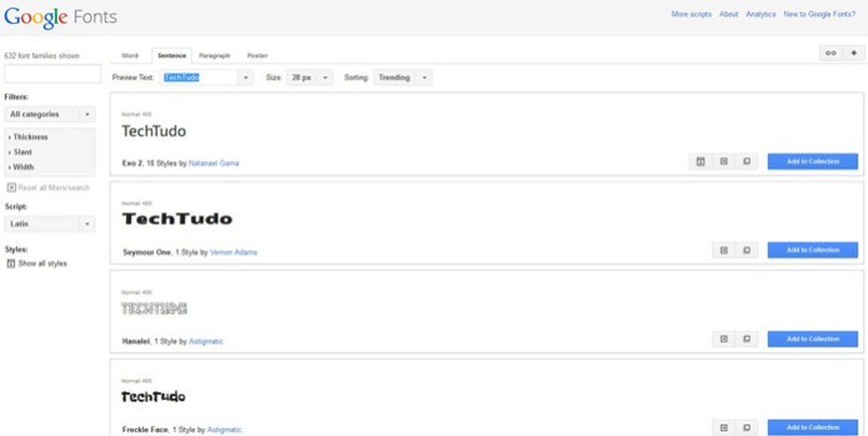Screen dimensions: 868x436
Task: Open designer Vernon Adams' link
Action: [233, 252]
